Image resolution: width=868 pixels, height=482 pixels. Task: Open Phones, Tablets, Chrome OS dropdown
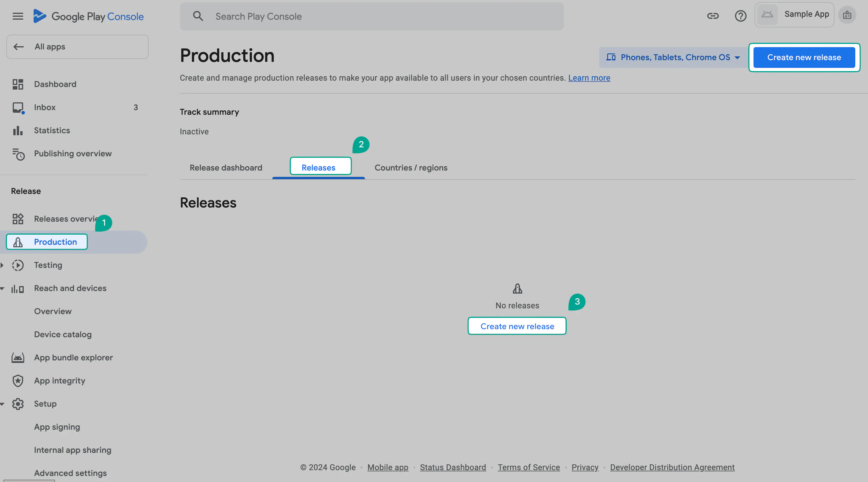coord(674,58)
